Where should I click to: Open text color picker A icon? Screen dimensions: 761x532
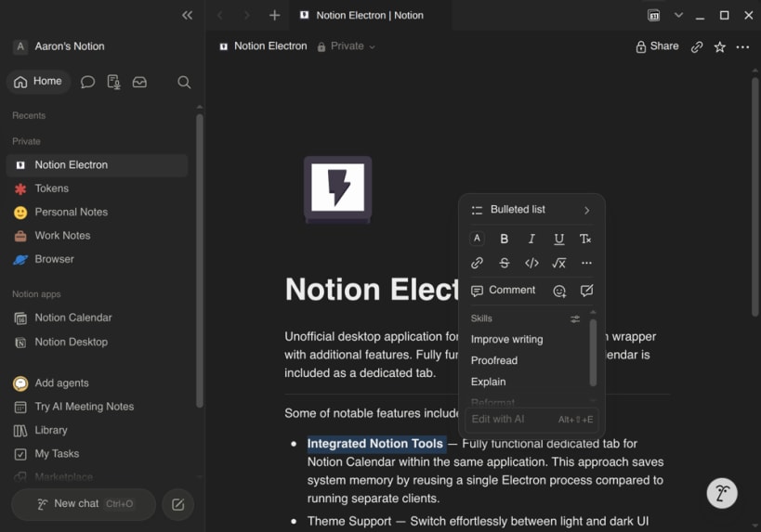point(477,239)
